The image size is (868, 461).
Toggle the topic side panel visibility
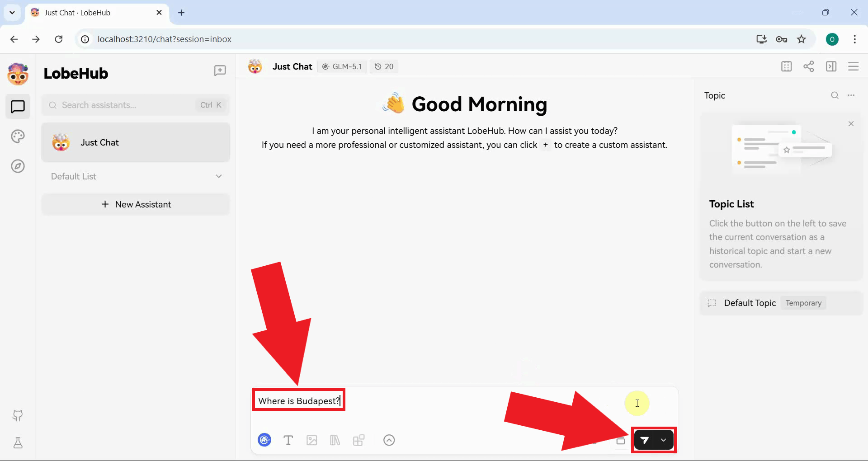(831, 66)
